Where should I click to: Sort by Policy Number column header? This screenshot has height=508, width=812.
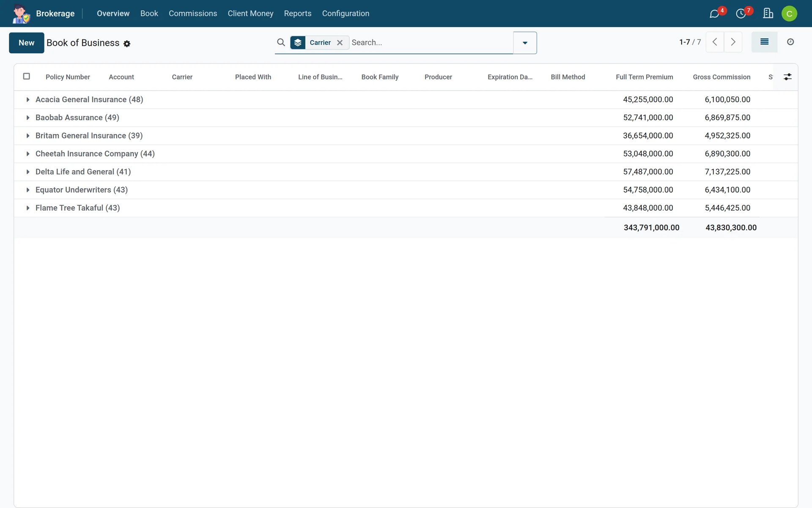point(68,77)
